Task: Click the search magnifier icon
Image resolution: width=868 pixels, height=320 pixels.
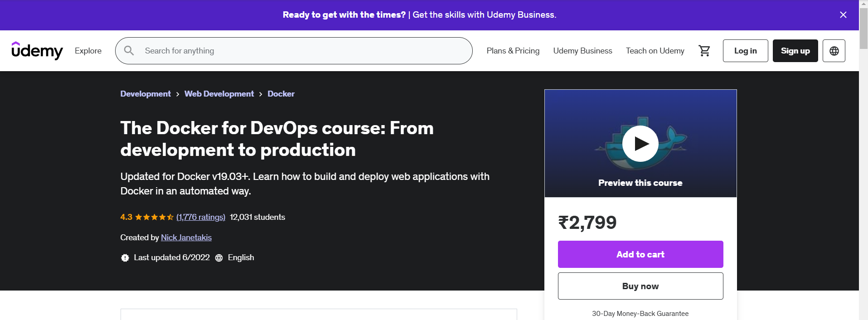Action: (x=129, y=51)
